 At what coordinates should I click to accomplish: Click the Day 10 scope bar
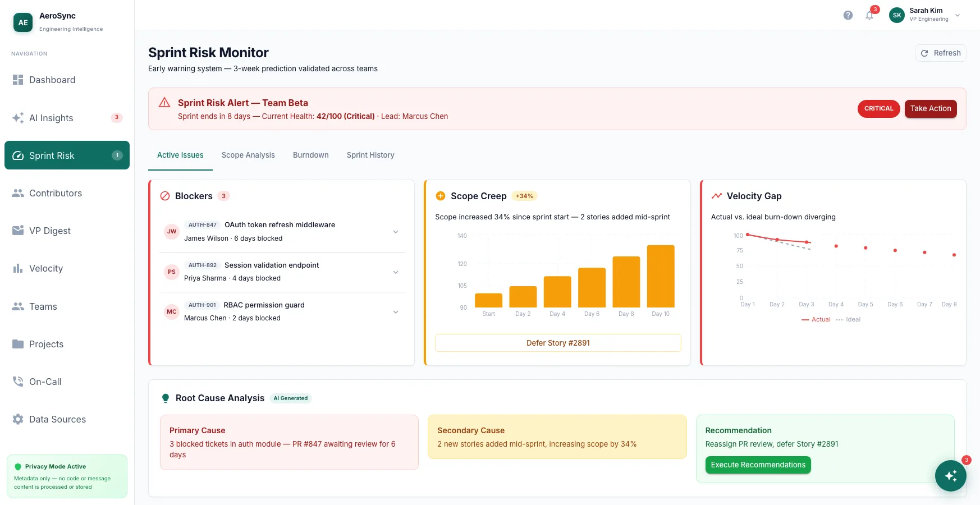661,276
